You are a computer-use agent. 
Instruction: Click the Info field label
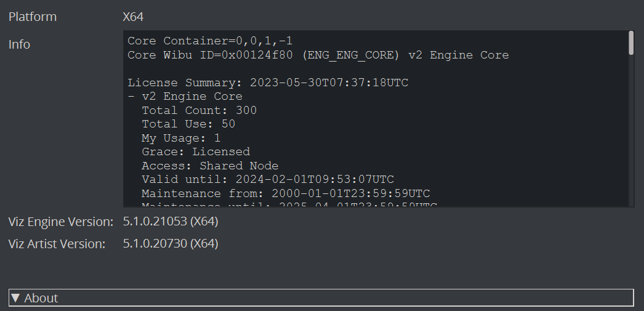tap(19, 44)
